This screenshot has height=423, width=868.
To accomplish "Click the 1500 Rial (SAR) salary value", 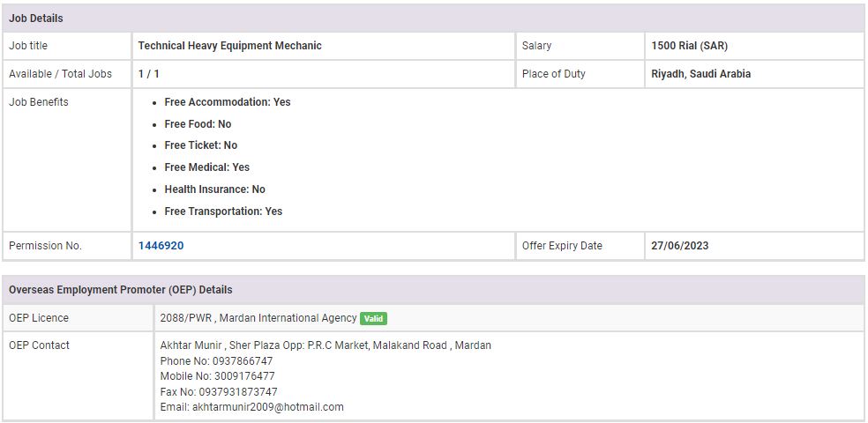I will click(689, 46).
